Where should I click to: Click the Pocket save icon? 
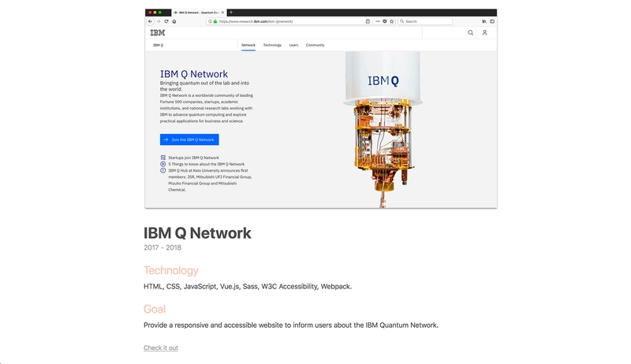[x=385, y=21]
